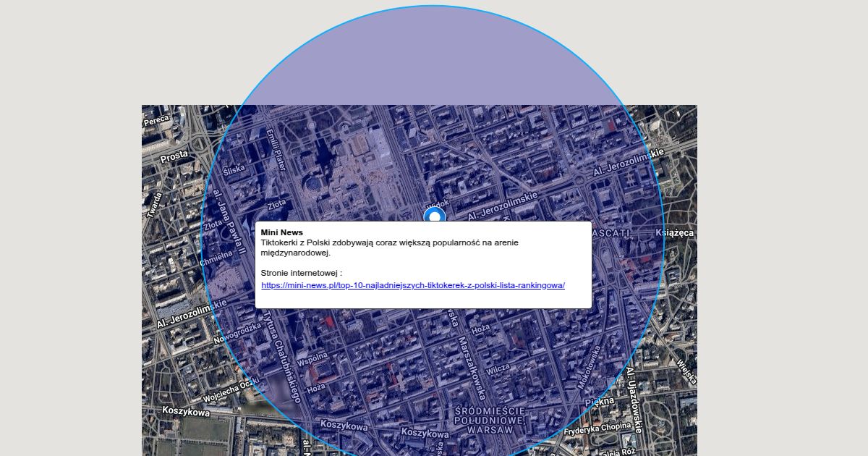Screen dimensions: 868x456
Task: Click the Fryderyka Chopina street label
Action: (598, 427)
